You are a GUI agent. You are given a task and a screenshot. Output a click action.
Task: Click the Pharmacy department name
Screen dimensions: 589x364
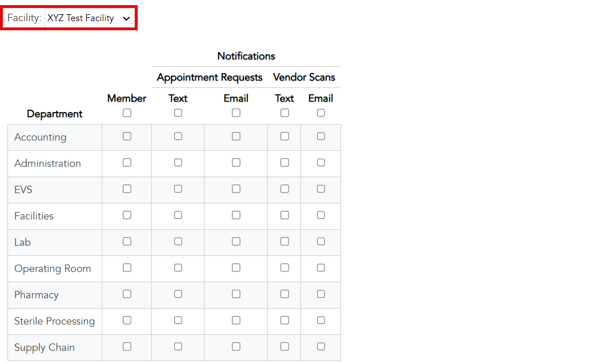point(36,295)
